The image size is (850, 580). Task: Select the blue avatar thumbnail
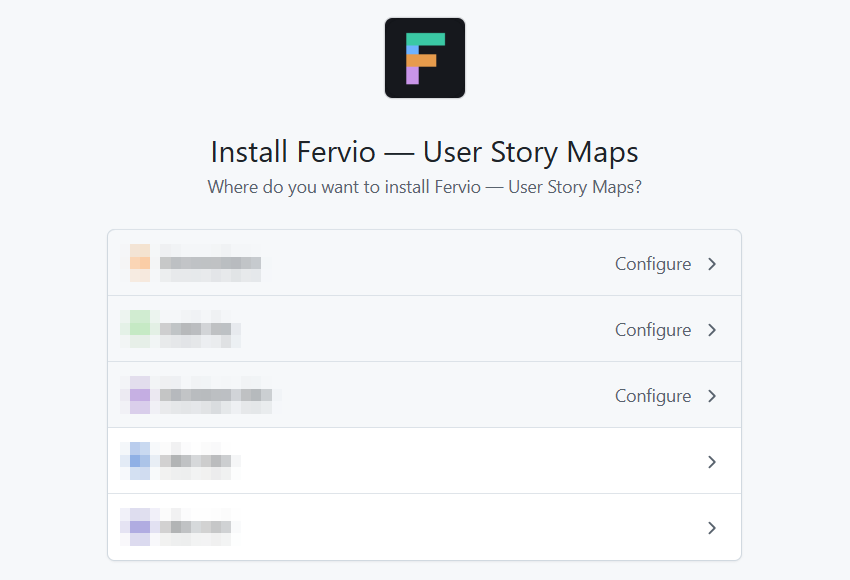pyautogui.click(x=140, y=461)
